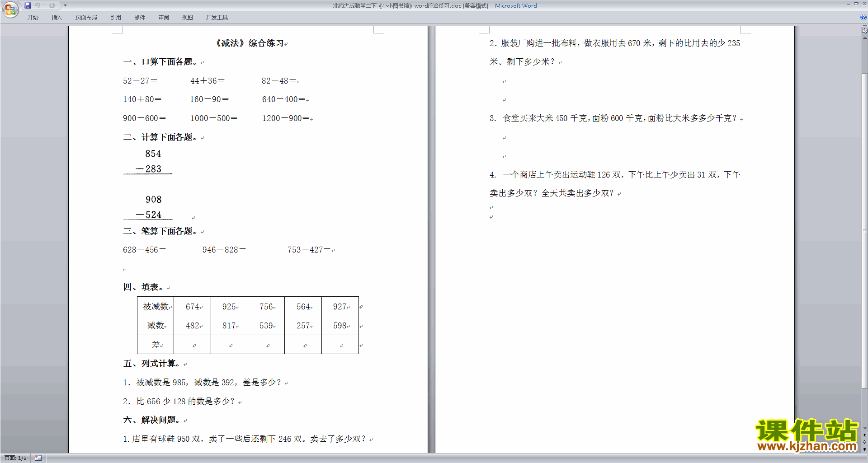Click the equation 628－456＝
This screenshot has width=868, height=463.
[144, 250]
